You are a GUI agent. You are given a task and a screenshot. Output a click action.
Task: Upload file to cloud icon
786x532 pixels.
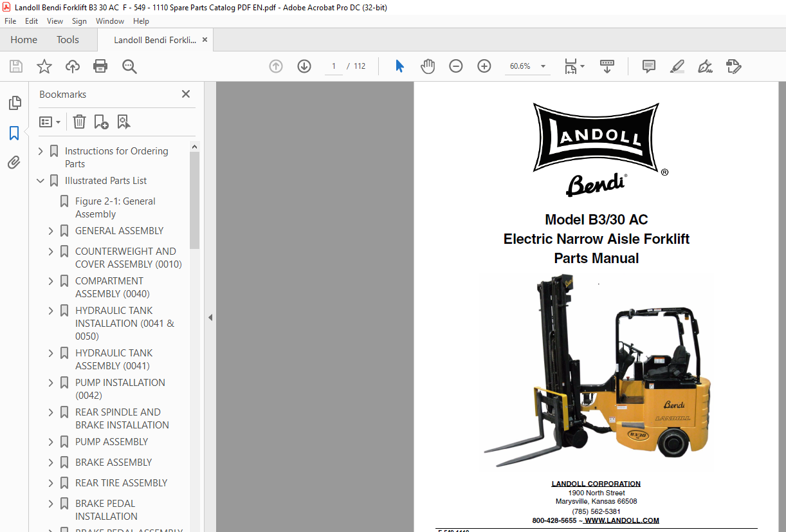click(x=73, y=66)
